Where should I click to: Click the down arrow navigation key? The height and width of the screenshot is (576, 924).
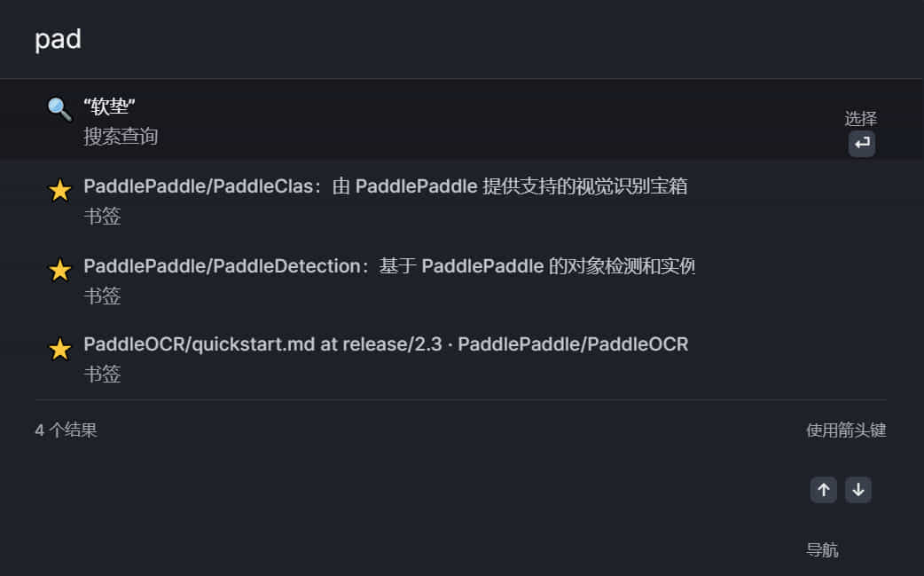(858, 490)
